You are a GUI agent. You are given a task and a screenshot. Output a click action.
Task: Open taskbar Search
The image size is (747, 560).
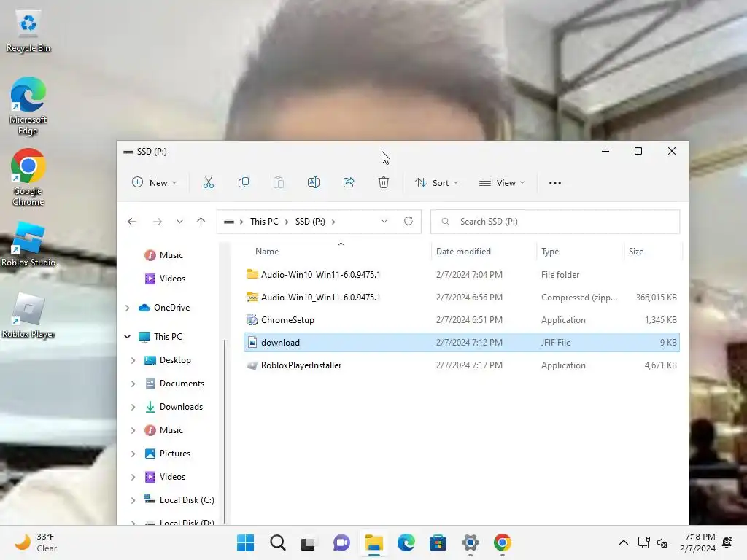click(277, 542)
